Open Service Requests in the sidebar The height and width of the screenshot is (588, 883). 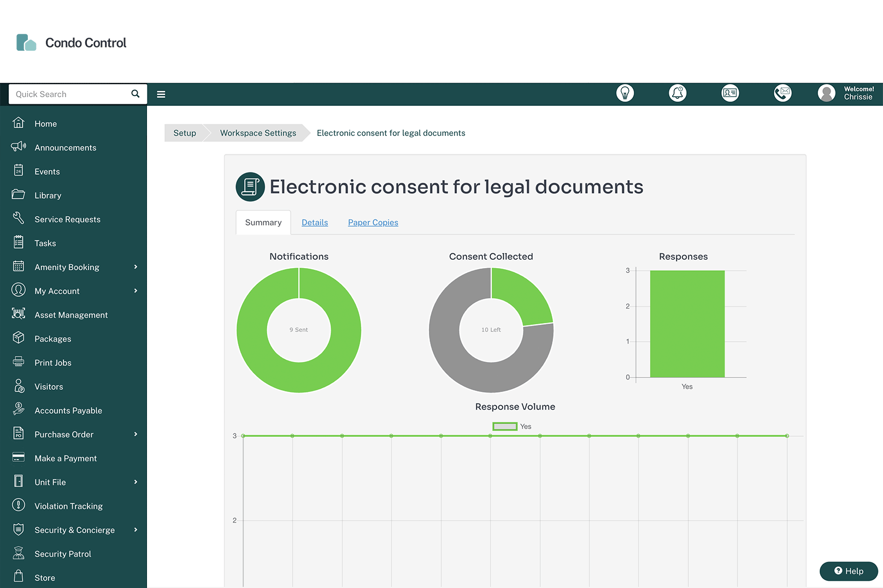pyautogui.click(x=68, y=219)
